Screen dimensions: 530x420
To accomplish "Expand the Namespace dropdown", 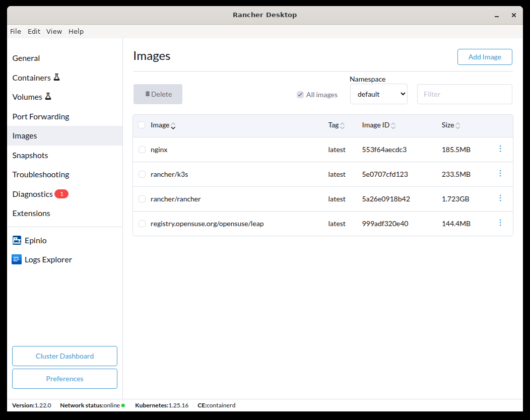I will pos(378,94).
